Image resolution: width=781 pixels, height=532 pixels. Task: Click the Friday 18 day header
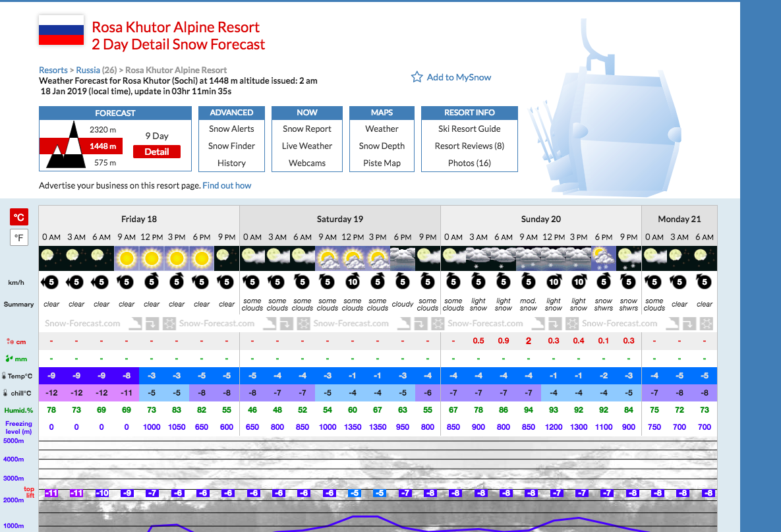point(139,219)
